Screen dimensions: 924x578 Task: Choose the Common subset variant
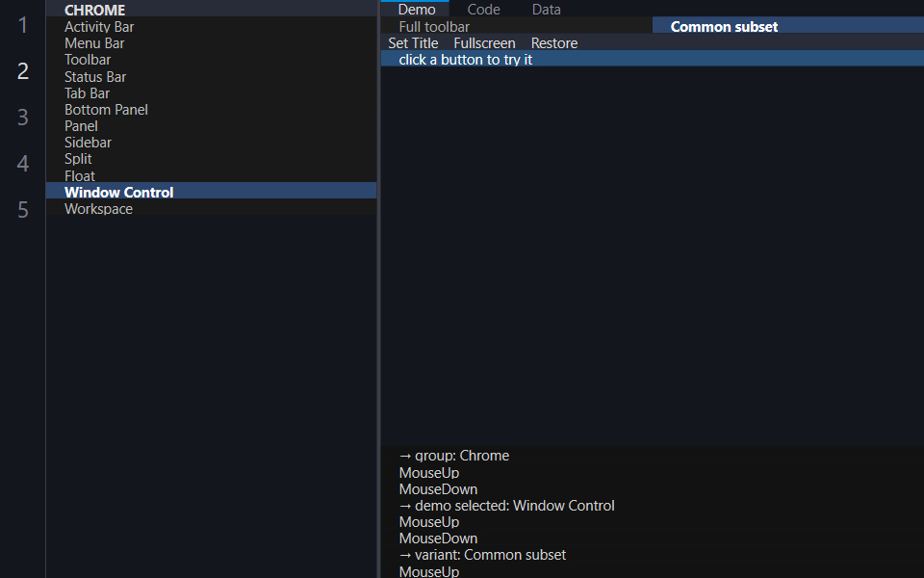point(788,27)
